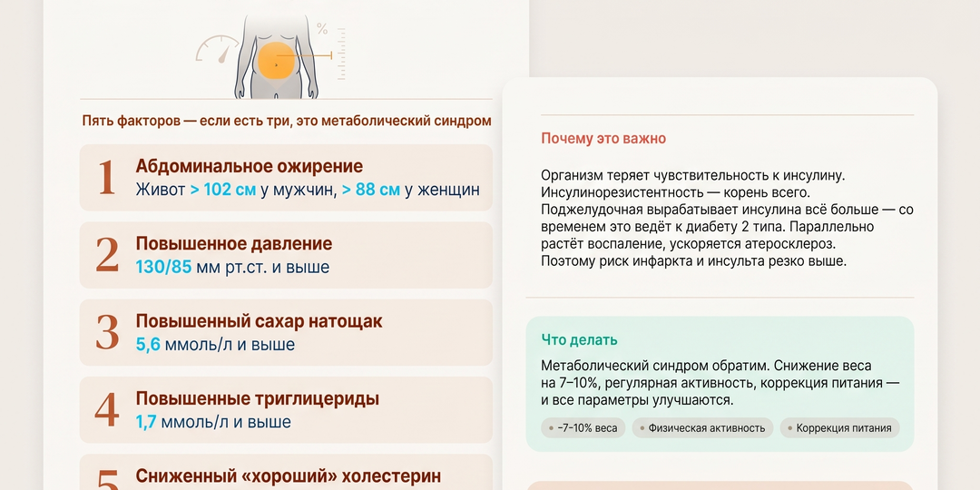Viewport: 980px width, 490px height.
Task: Select the '−7–10% веса' tag
Action: (583, 428)
